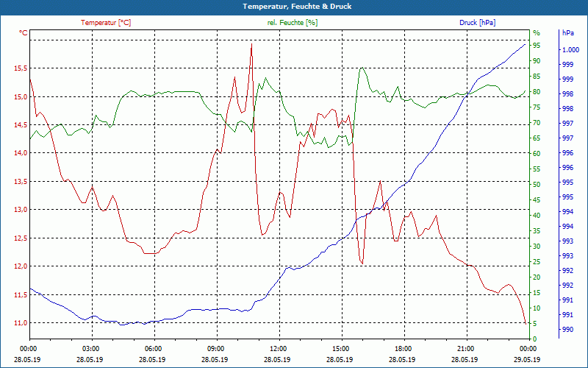Click the '15,5' temperature axis value
588x368 pixels.
point(21,68)
